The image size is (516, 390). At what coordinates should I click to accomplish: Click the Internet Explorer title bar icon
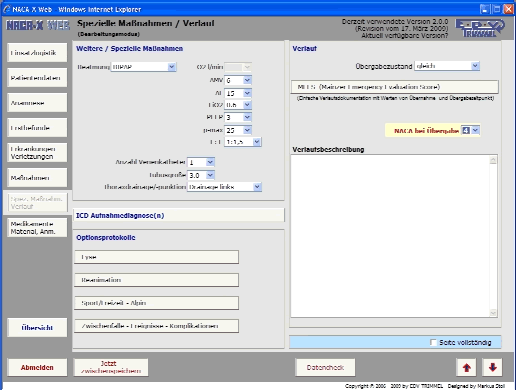[x=7, y=9]
